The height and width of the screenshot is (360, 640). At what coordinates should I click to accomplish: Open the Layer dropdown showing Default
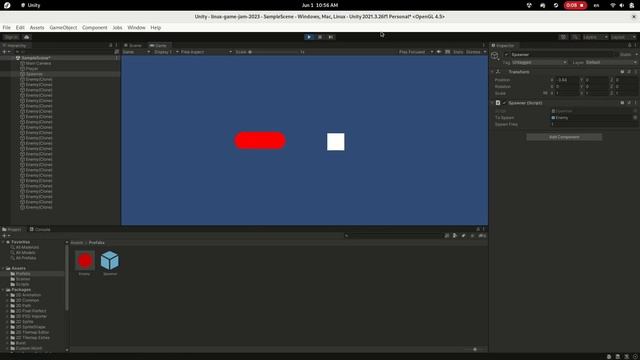(x=611, y=62)
